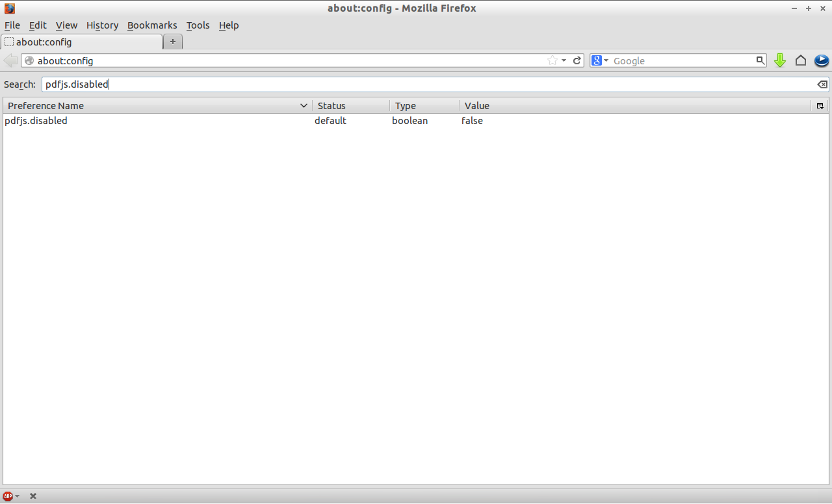Click the Firefox window menu icon
Screen dimensions: 832x504
click(x=9, y=8)
